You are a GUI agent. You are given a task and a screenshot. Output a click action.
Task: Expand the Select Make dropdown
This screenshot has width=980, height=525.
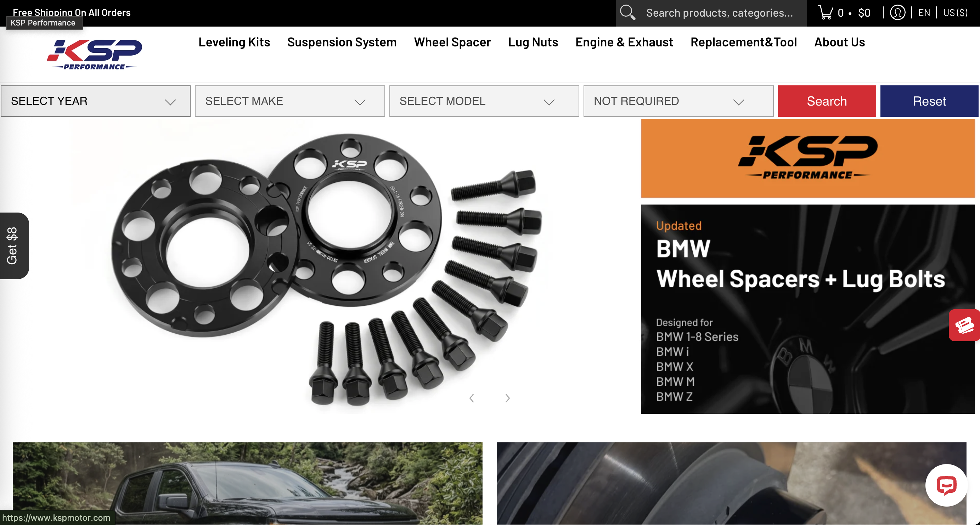point(290,101)
